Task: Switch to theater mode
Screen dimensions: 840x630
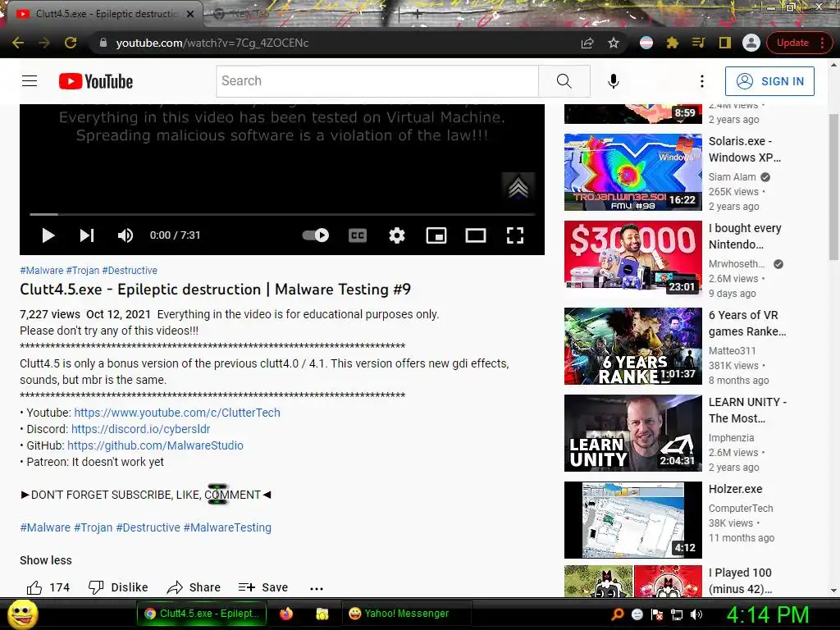Action: [475, 235]
